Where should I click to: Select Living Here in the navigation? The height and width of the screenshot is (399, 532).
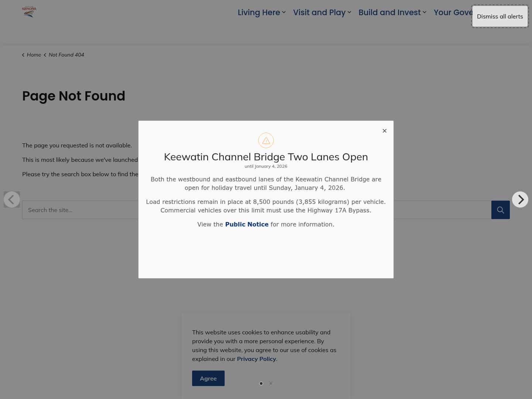click(x=259, y=12)
